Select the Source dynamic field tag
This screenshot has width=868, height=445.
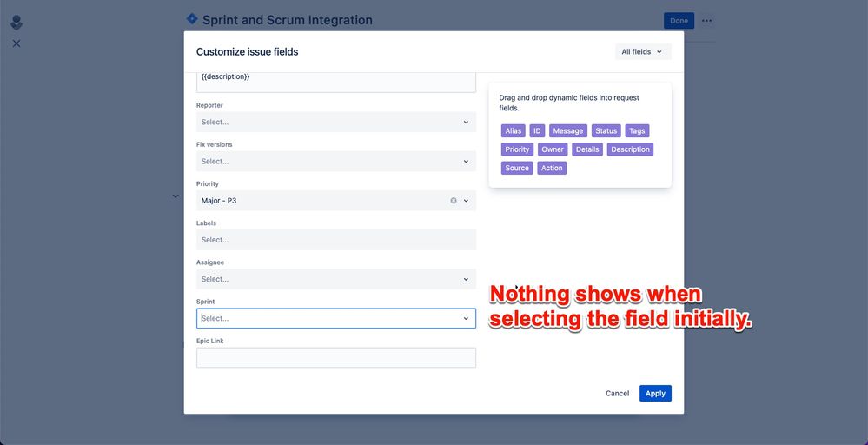tap(517, 168)
